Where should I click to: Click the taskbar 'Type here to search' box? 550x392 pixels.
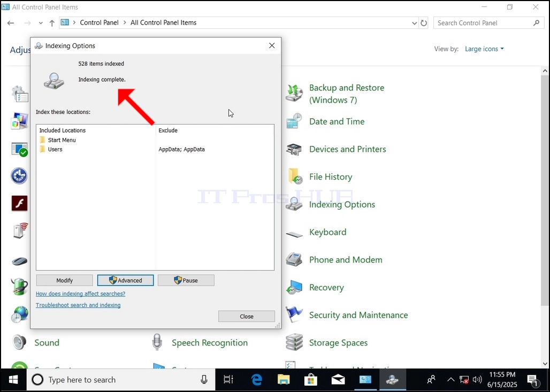[120, 380]
